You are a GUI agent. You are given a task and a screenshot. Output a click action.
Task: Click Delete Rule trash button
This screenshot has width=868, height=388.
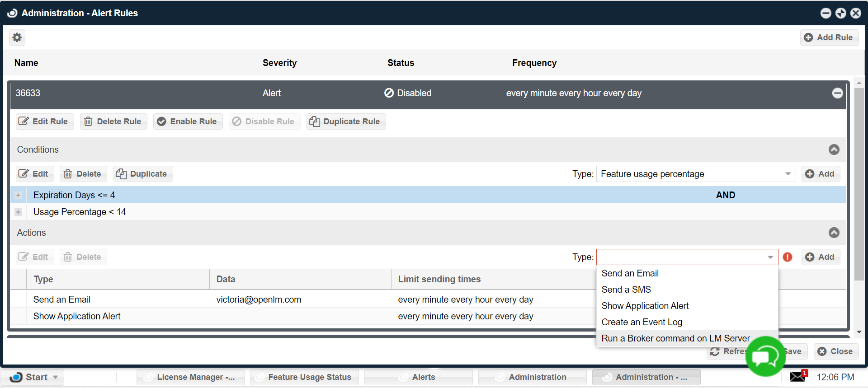(113, 122)
